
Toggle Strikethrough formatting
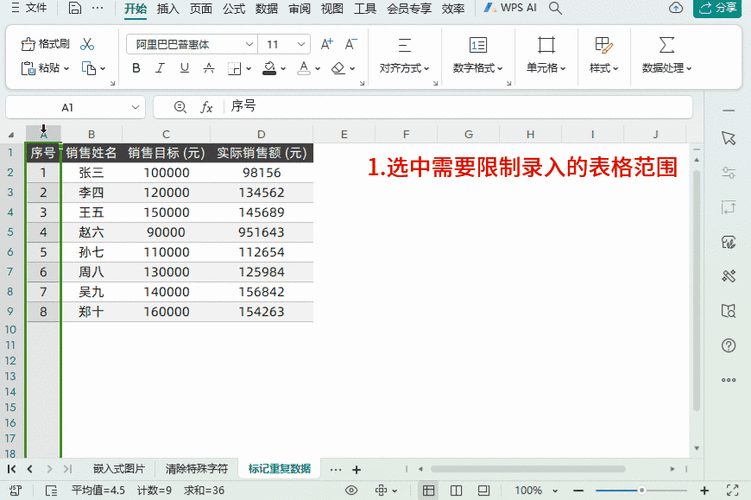208,68
